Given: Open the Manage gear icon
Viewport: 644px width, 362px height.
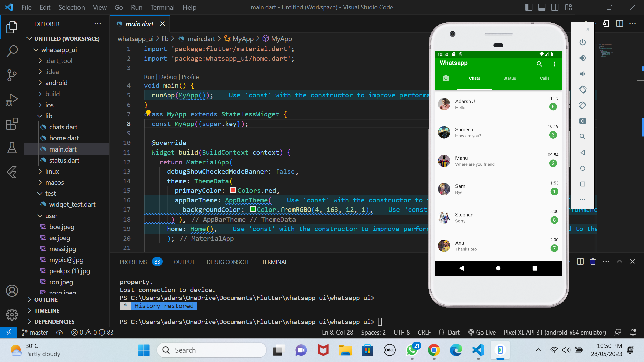Looking at the screenshot, I should point(12,314).
